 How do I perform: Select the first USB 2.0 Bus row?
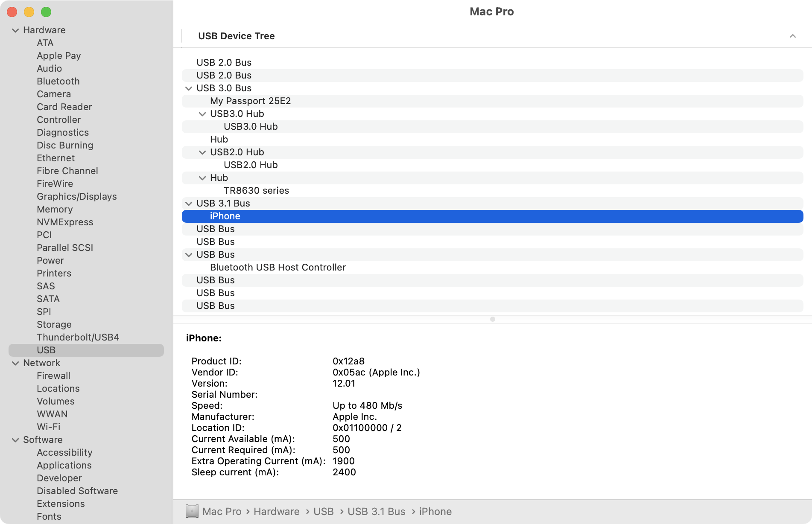493,63
